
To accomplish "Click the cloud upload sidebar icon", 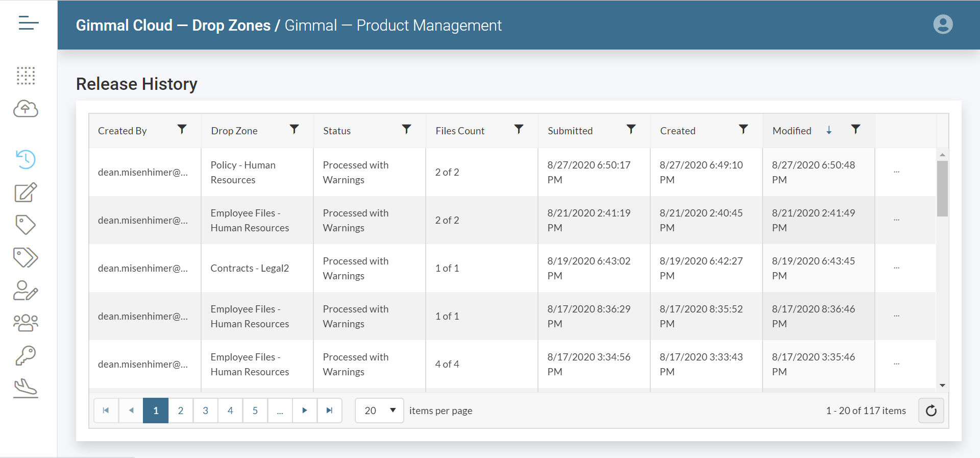I will [x=26, y=109].
